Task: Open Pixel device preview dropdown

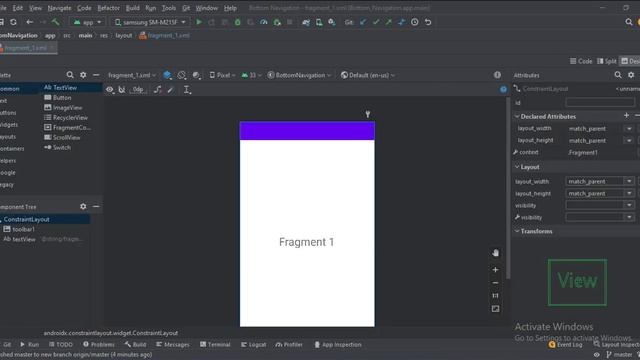Action: tap(222, 75)
